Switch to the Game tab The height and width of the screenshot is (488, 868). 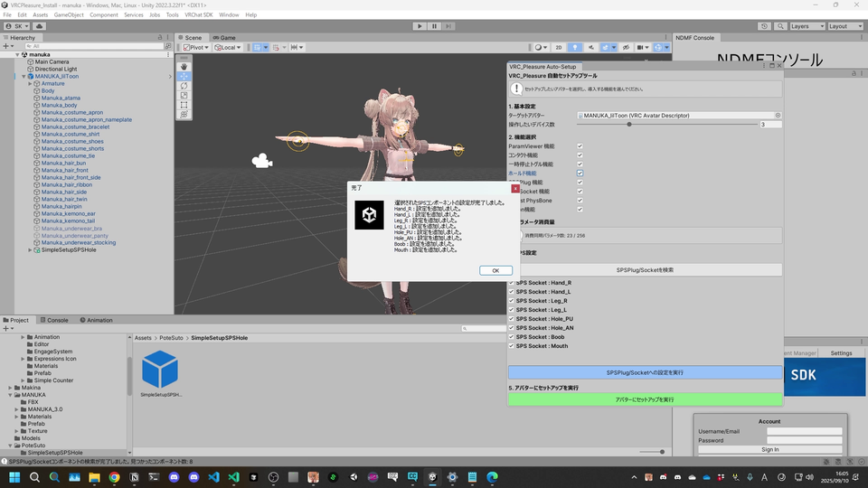225,38
